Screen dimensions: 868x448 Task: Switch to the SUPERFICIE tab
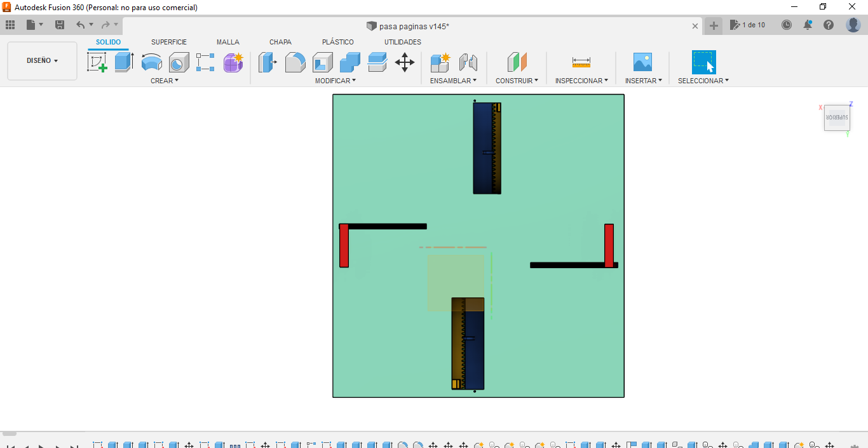tap(169, 42)
